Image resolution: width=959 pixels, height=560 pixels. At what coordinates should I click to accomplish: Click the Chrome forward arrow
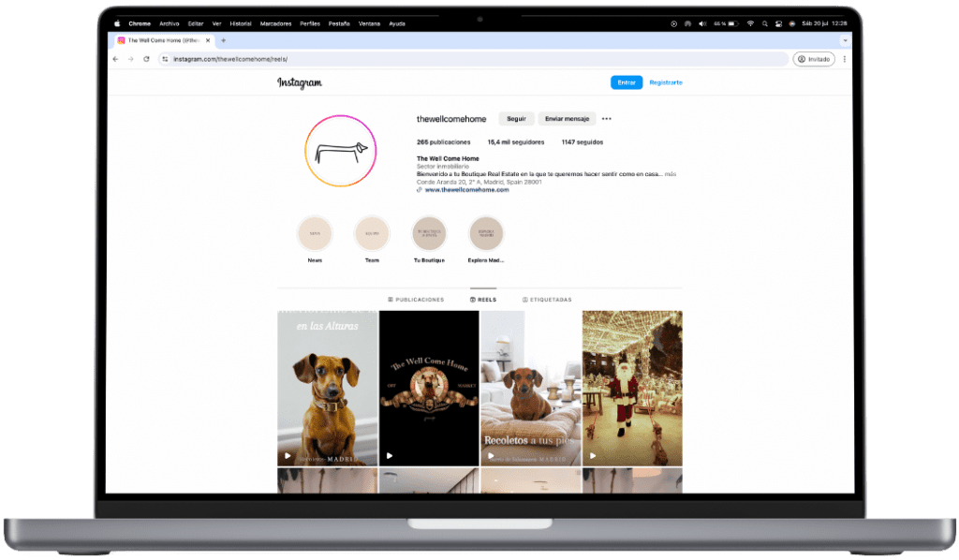pos(131,59)
